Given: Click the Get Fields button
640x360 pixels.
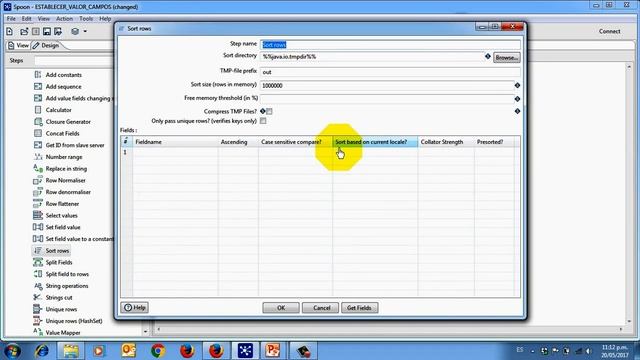Looking at the screenshot, I should pos(359,308).
